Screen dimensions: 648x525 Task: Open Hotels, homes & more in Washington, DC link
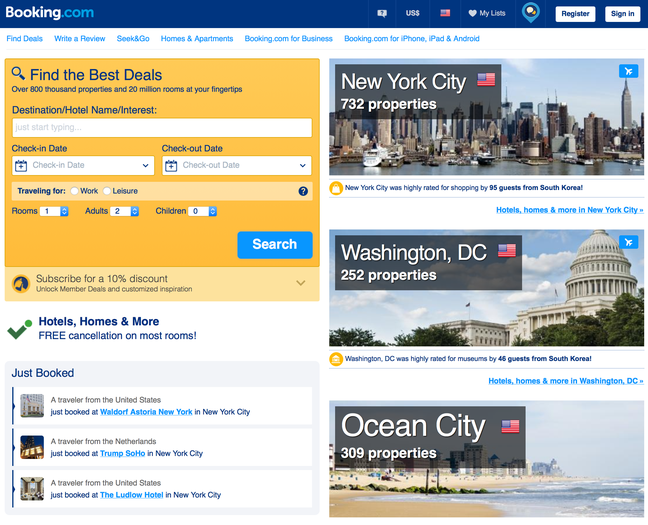click(x=566, y=381)
